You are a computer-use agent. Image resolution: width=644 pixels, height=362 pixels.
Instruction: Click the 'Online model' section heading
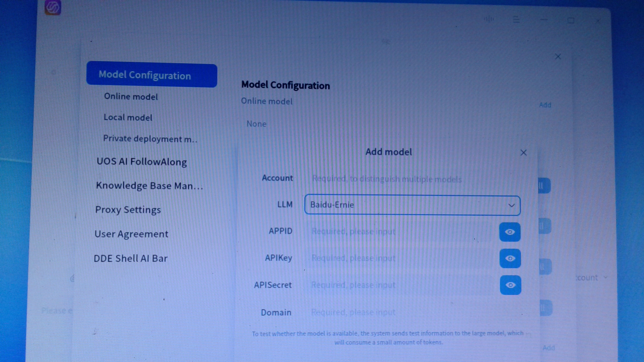click(x=267, y=101)
